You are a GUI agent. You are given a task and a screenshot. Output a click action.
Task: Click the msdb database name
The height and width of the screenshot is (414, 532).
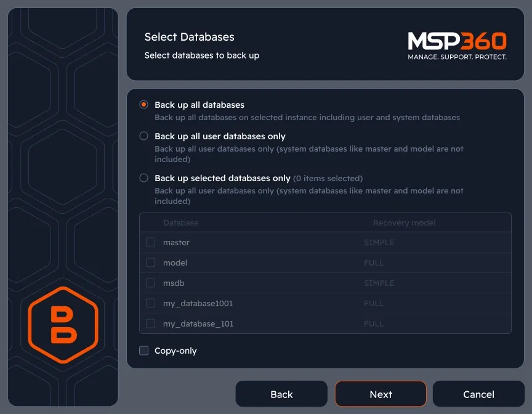coord(174,283)
